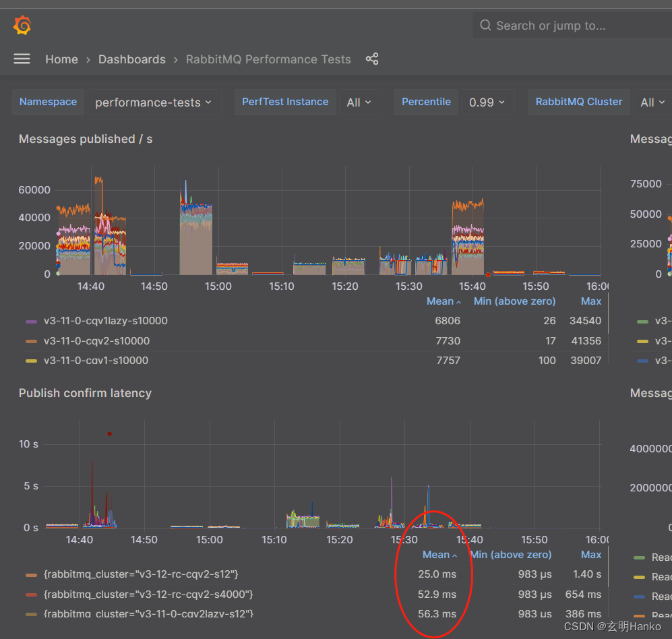Click the published legend vertical scrollbar

[608, 313]
